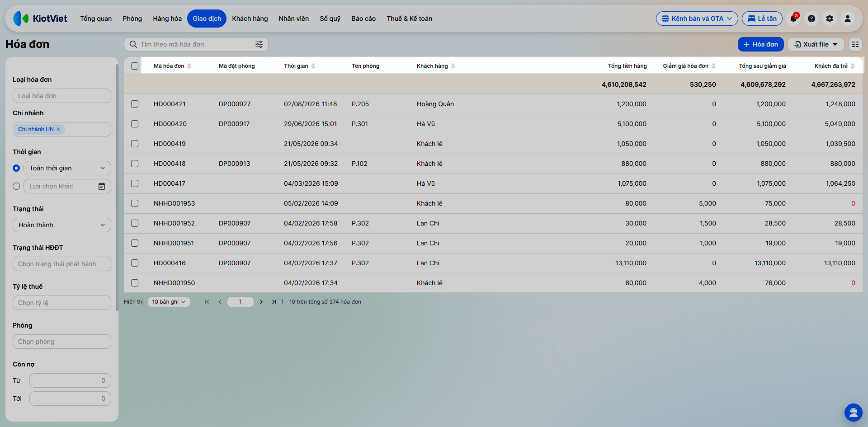The height and width of the screenshot is (427, 868).
Task: Open the Thuế & Kế toán menu
Action: click(410, 19)
